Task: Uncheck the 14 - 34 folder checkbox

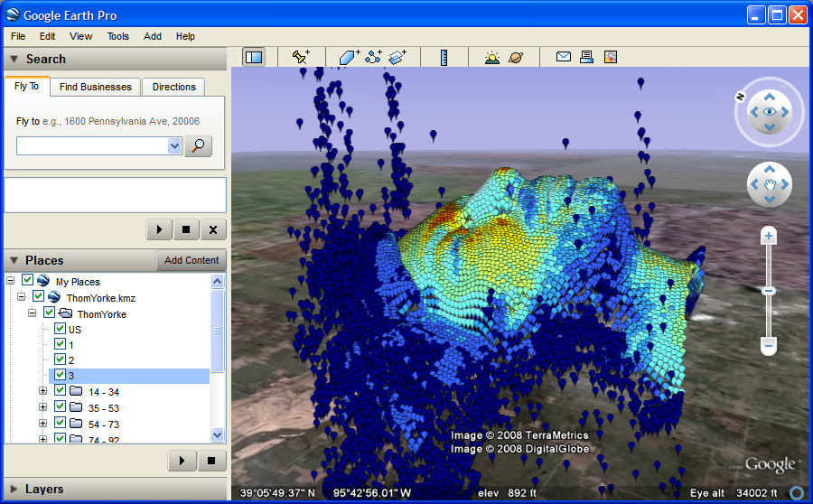Action: click(x=61, y=390)
